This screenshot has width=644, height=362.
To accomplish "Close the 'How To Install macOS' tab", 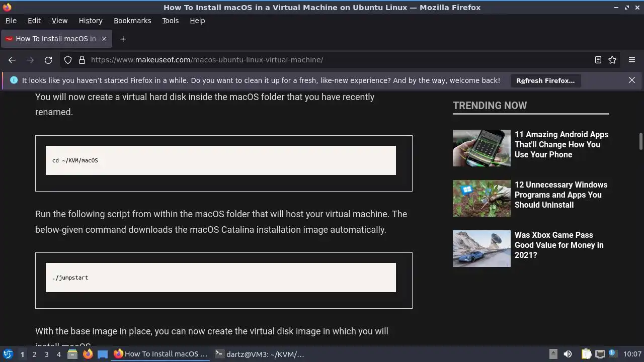I will coord(104,39).
